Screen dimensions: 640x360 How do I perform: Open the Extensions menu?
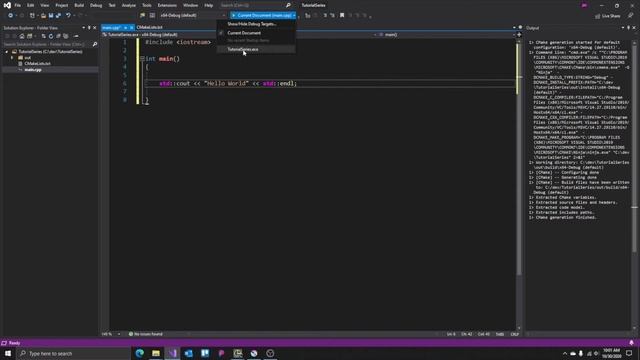[x=167, y=5]
